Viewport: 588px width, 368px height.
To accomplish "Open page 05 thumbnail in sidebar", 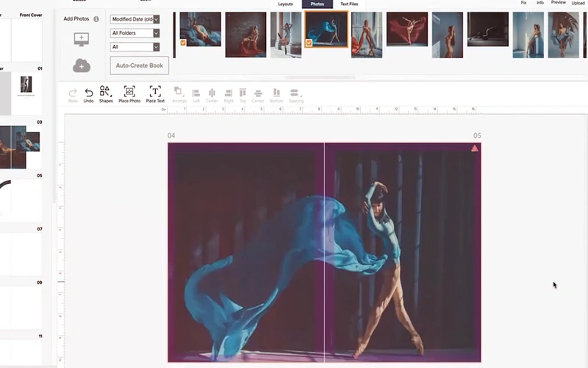I will [x=21, y=200].
